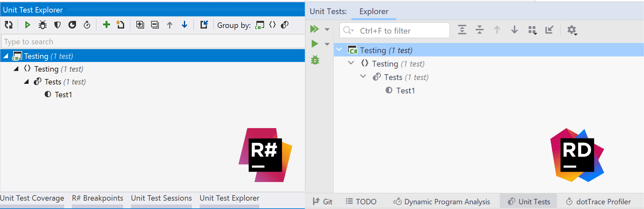The image size is (644, 209).
Task: Collapse the Testing namespace node in Rider tree
Action: (x=351, y=63)
